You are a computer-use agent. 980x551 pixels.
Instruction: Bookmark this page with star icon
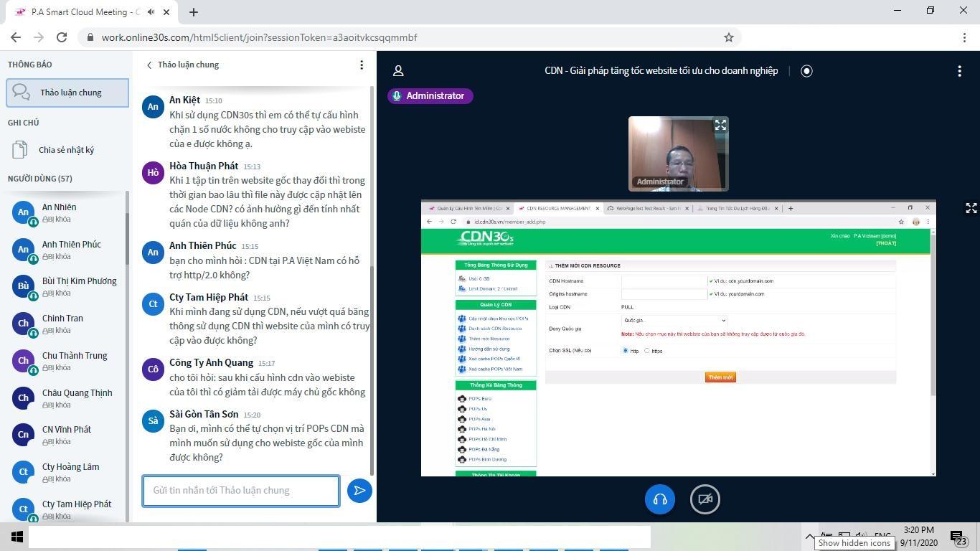[x=728, y=37]
